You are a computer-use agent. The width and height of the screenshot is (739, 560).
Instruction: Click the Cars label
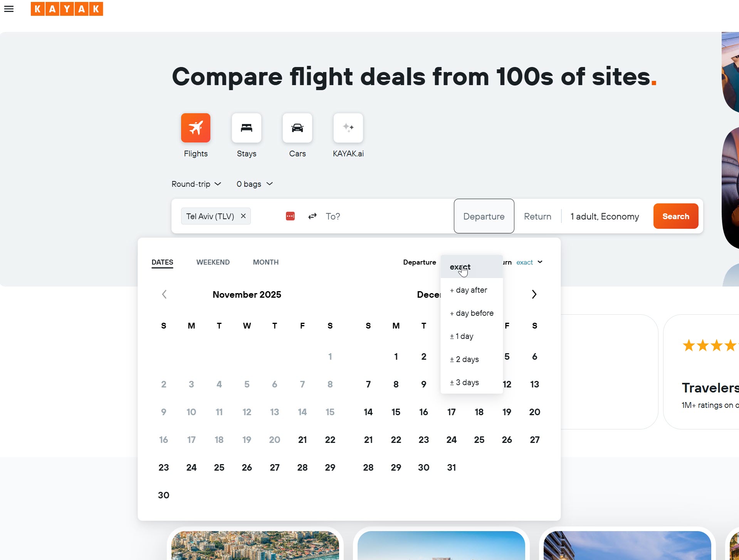click(297, 154)
